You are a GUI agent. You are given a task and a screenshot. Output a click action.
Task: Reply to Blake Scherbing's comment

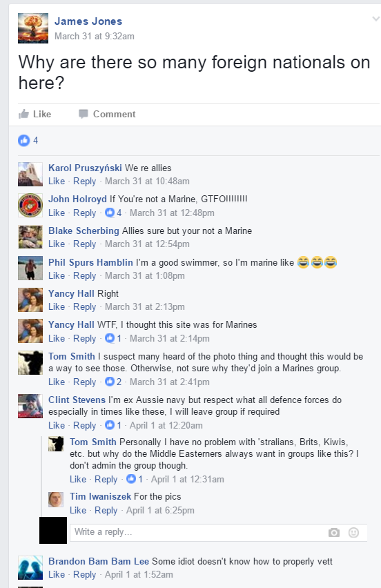pos(84,244)
